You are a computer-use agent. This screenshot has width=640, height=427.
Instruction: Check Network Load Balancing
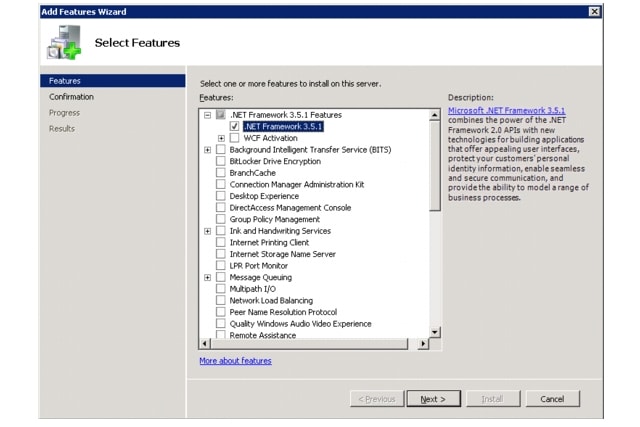(220, 300)
